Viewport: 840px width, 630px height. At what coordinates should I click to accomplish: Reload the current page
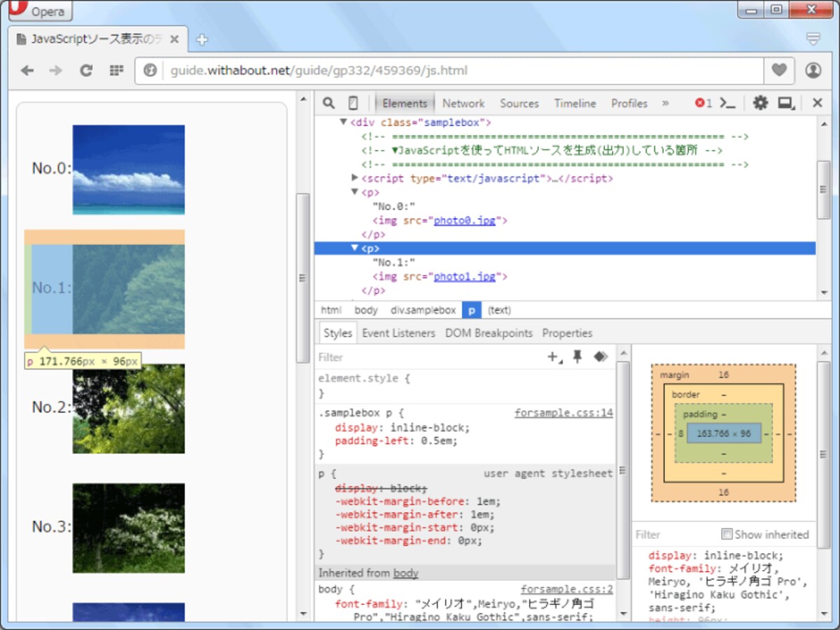point(86,70)
